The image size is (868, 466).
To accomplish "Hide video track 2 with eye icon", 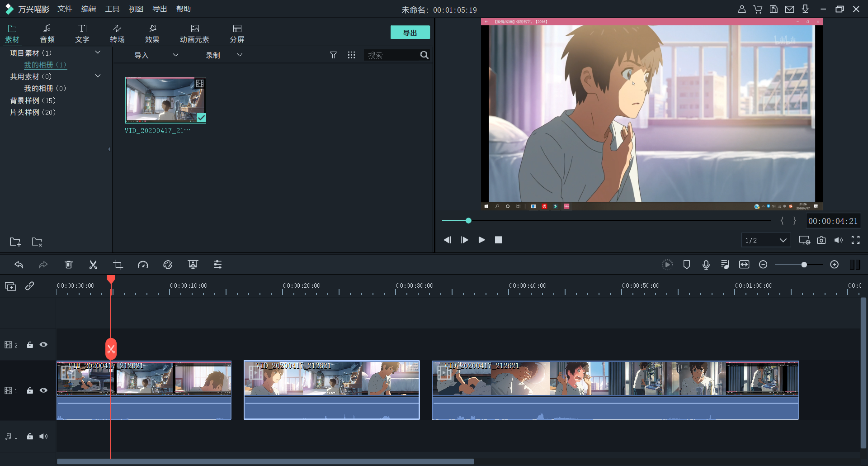I will 43,345.
